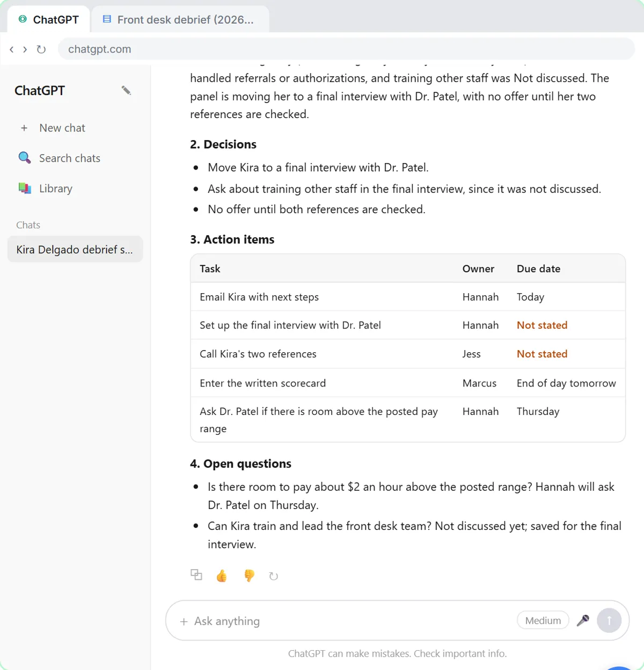Image resolution: width=644 pixels, height=670 pixels.
Task: Give the response a thumbs down
Action: (249, 576)
